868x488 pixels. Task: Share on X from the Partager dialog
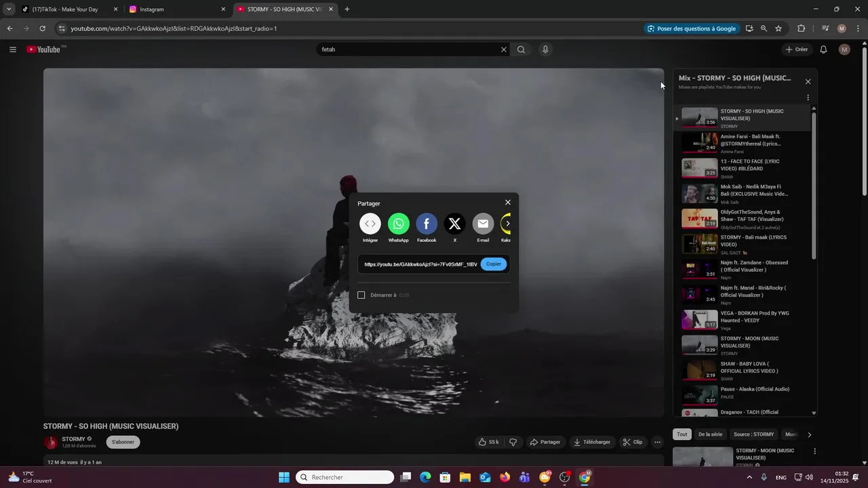point(455,224)
